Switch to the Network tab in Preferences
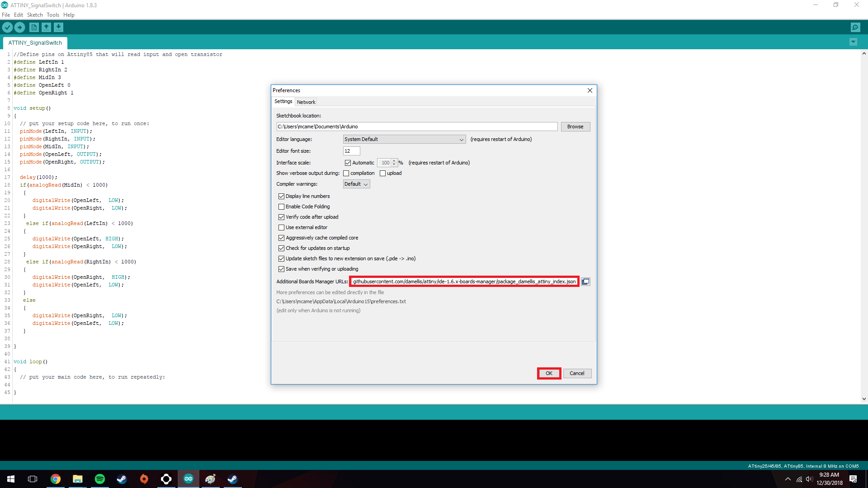 tap(306, 102)
